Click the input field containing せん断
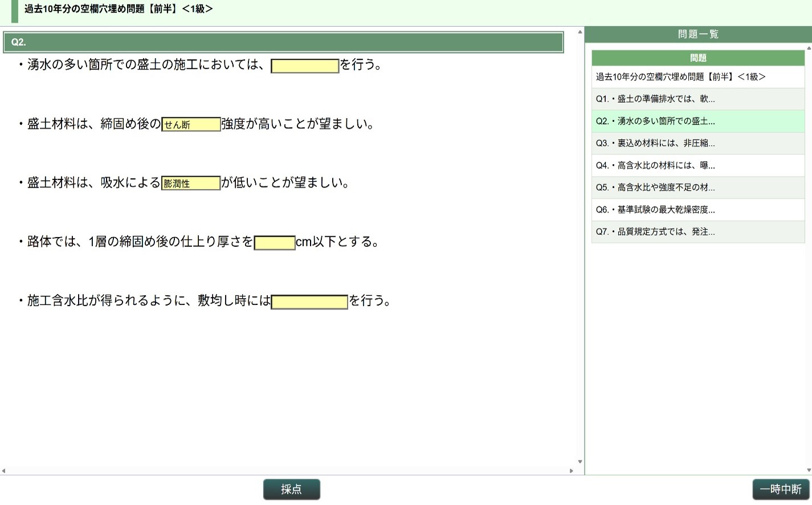Viewport: 812px width, 505px height. pyautogui.click(x=191, y=124)
